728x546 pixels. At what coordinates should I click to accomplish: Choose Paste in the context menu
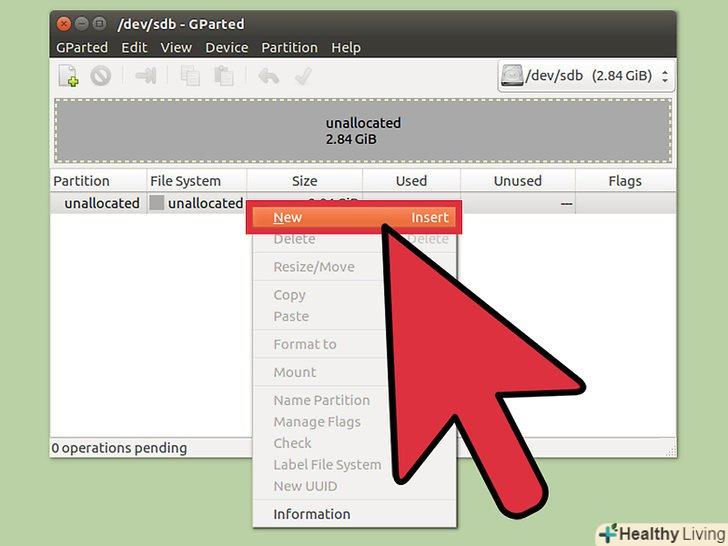pyautogui.click(x=291, y=317)
